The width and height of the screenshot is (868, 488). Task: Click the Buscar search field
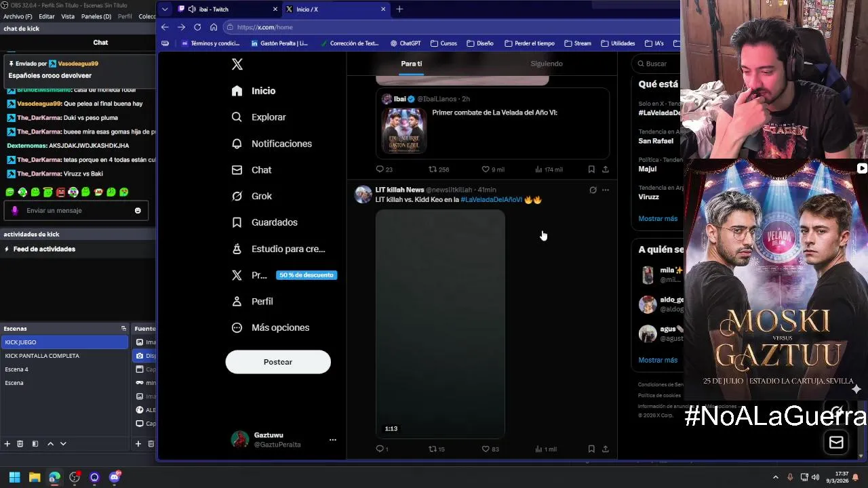(x=656, y=64)
